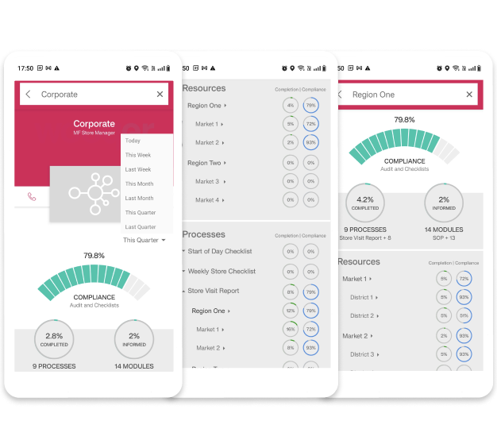Choose Last Month in the period list
Viewport: 497px width, 448px height.
(x=139, y=198)
